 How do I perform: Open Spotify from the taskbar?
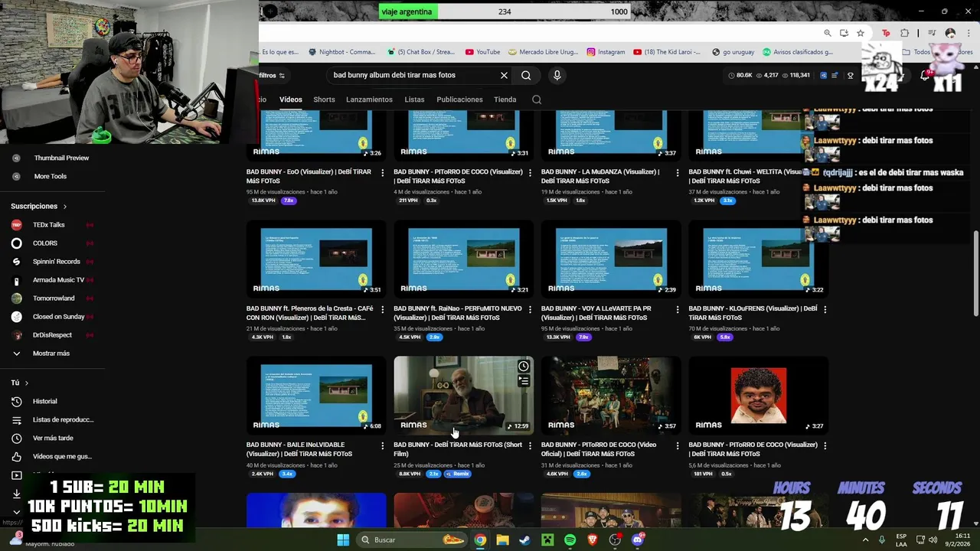point(570,540)
